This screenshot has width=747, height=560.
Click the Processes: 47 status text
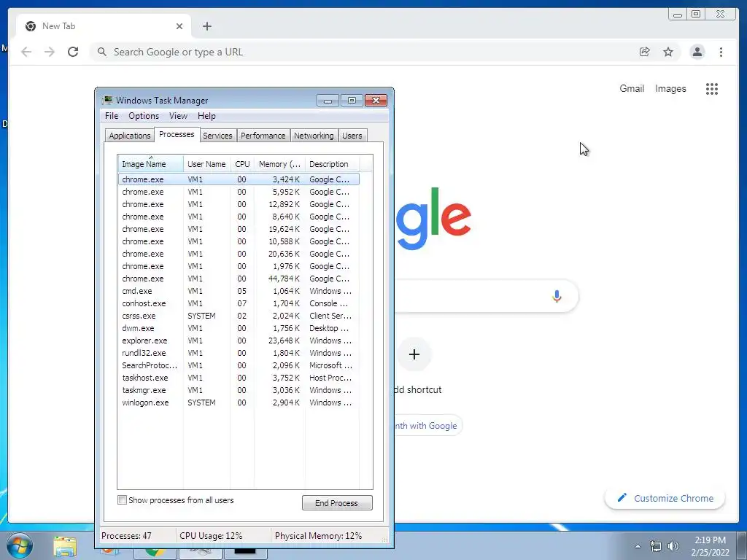(x=126, y=536)
